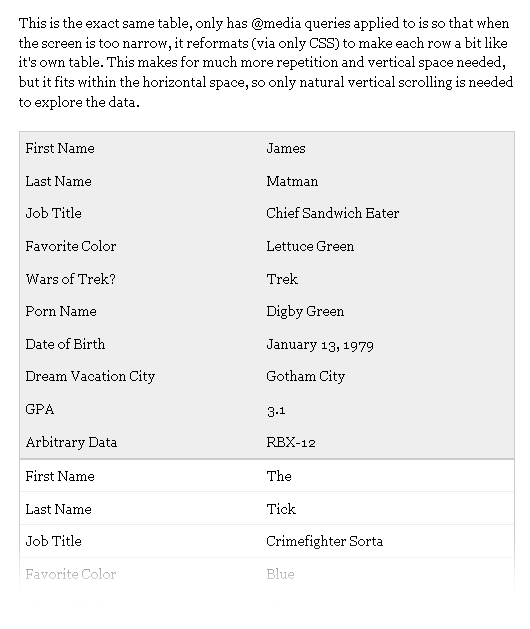Select 'Crimefighter Sorta' job title cell
Screen dimensions: 530x629
325,542
